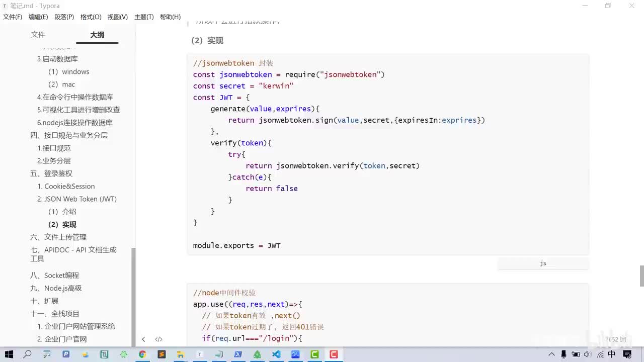Screen dimensions: 644x362
Task: Open 2. JSON Web Token (JWT) entry
Action: pos(77,199)
